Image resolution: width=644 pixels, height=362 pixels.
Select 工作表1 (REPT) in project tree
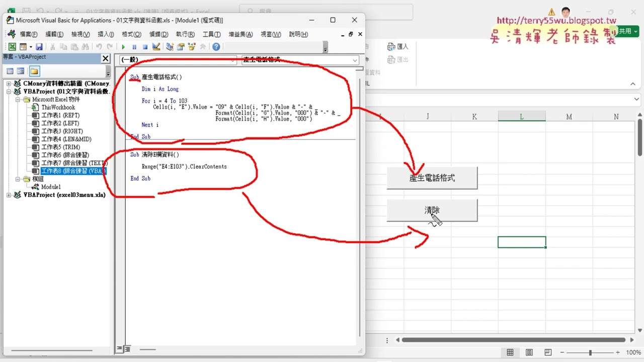click(x=60, y=116)
